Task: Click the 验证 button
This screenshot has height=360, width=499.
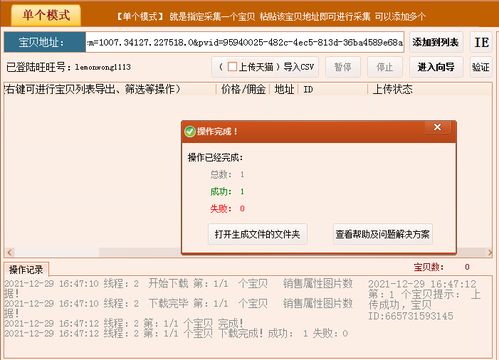Action: [x=481, y=67]
